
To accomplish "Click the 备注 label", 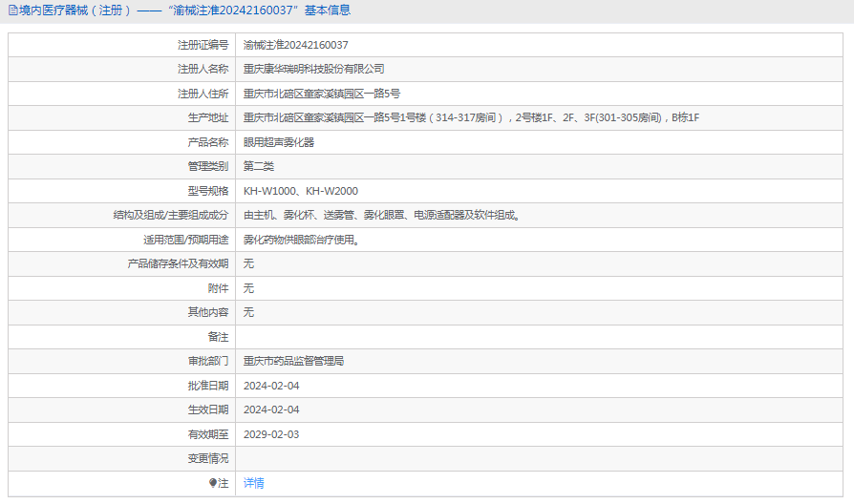I will (x=219, y=337).
